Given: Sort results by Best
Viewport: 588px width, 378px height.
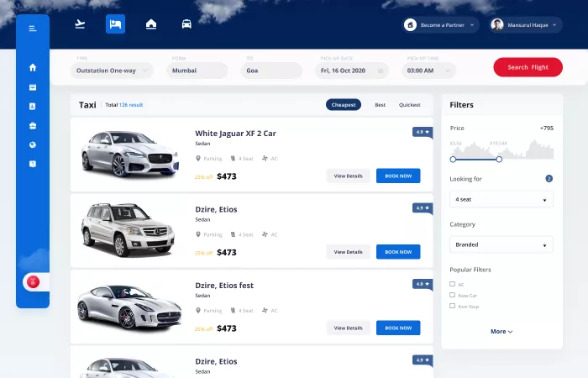Looking at the screenshot, I should coord(381,105).
